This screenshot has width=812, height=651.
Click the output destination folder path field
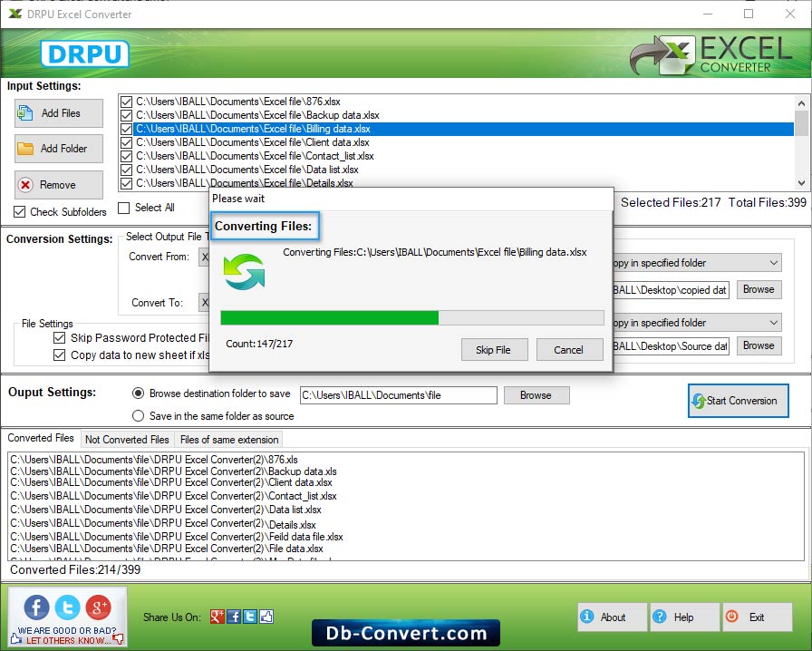[x=398, y=395]
